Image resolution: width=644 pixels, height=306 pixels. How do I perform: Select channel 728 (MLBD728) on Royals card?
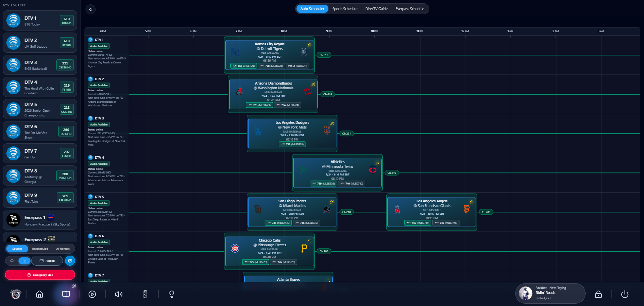coord(271,66)
